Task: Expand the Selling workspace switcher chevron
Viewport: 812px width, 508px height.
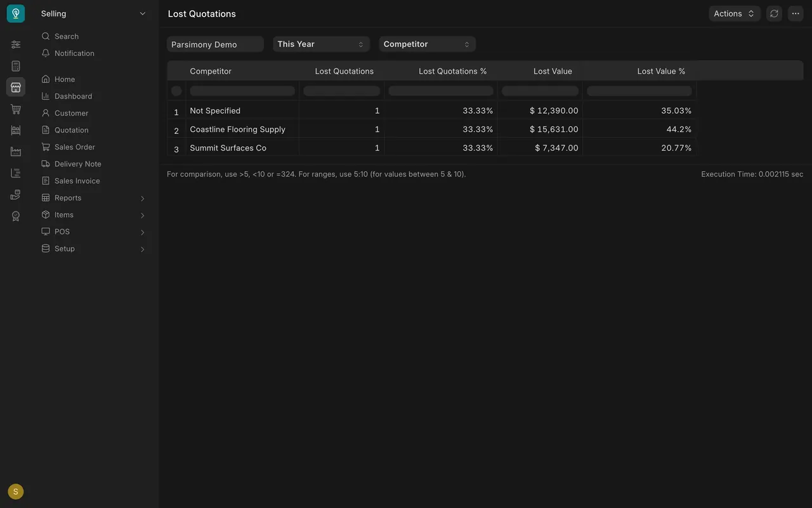Action: [x=142, y=13]
